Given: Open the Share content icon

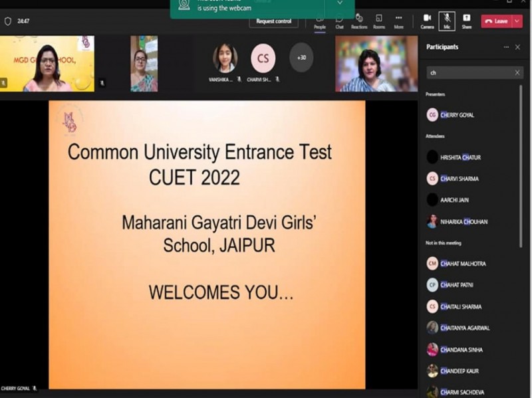Looking at the screenshot, I should [x=467, y=21].
